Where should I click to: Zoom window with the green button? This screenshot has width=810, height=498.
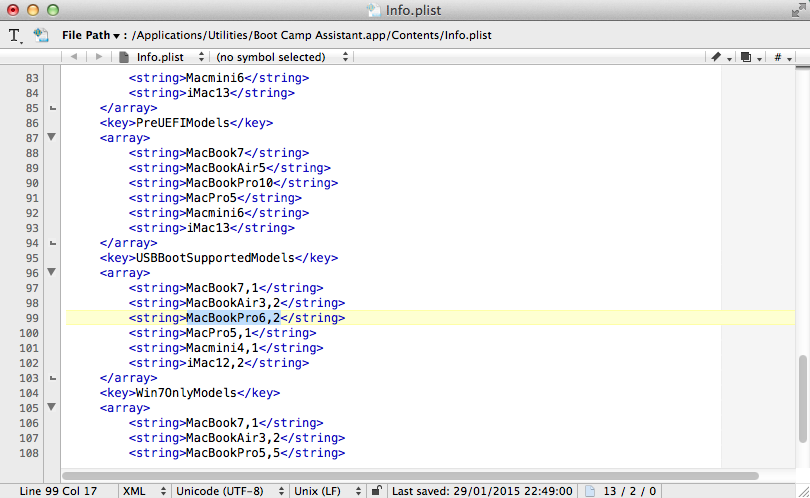pos(53,10)
